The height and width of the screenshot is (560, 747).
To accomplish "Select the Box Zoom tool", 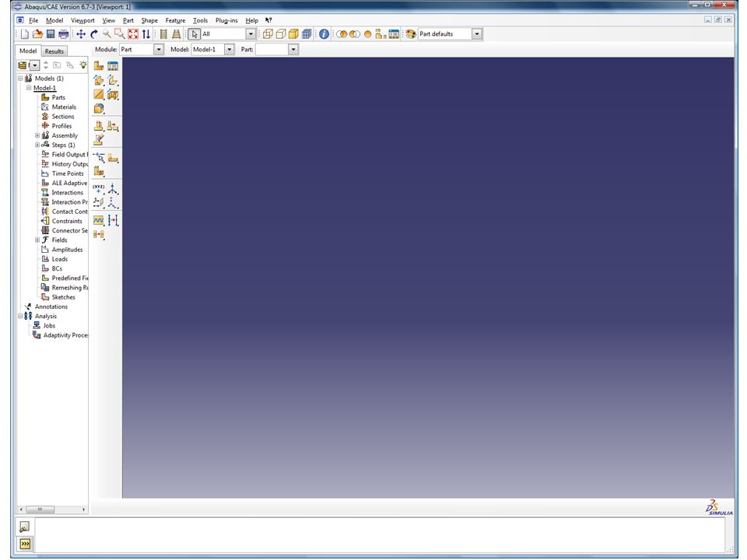I will pos(120,34).
